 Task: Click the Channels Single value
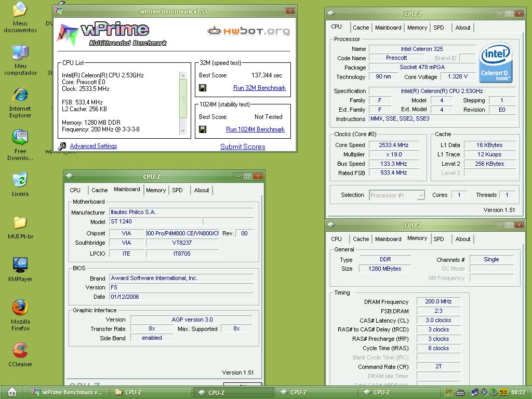pos(491,259)
